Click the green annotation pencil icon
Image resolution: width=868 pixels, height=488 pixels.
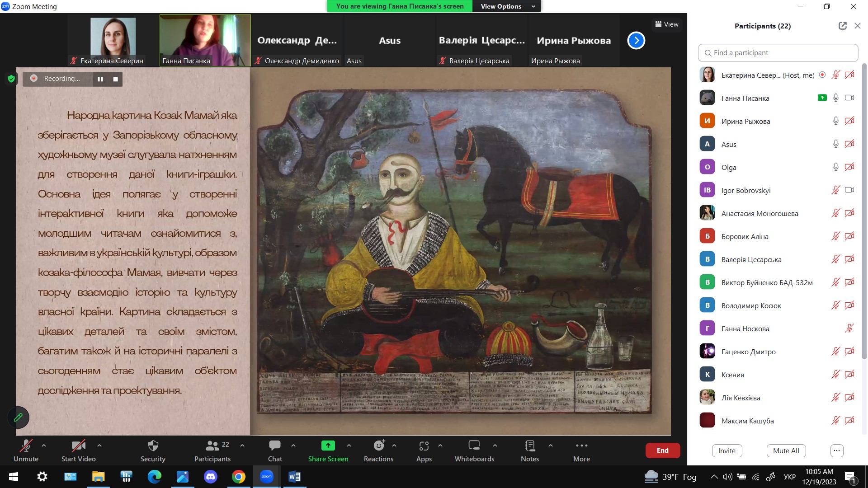[x=18, y=417]
